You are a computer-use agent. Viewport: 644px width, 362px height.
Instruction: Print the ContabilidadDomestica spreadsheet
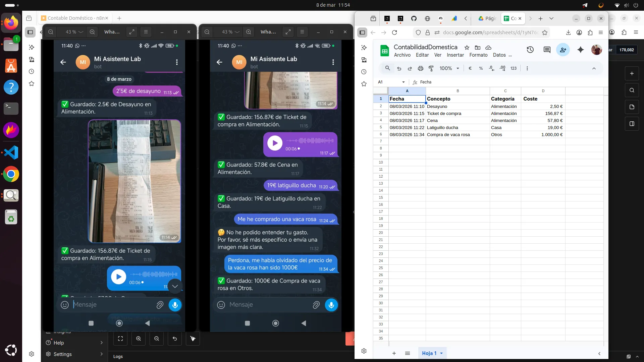[x=420, y=68]
